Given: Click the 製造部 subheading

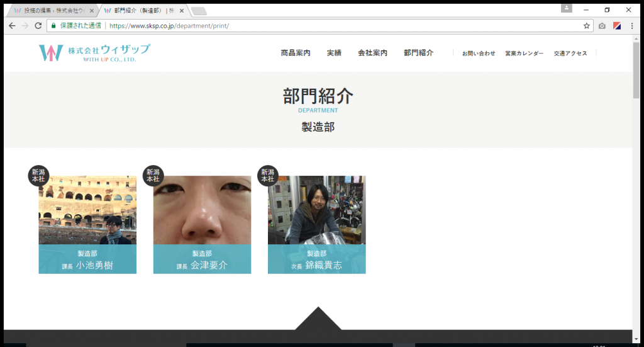Looking at the screenshot, I should tap(318, 127).
